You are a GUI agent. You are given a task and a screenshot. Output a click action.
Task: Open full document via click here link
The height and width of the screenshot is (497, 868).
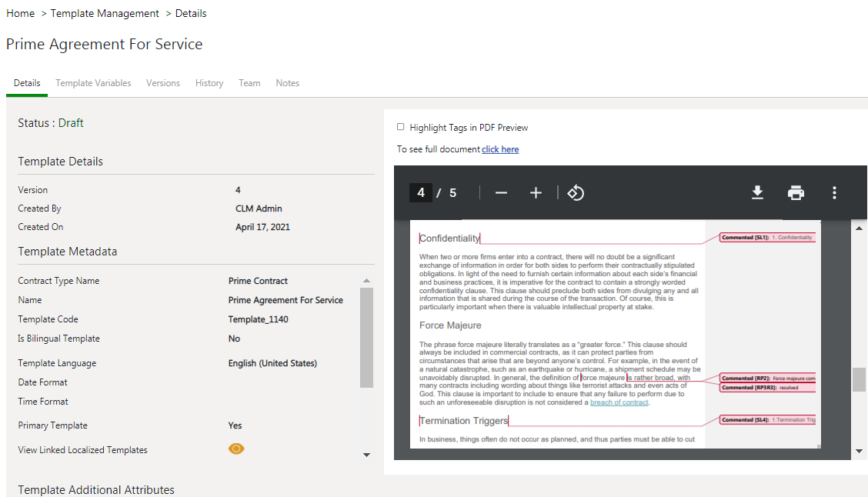500,149
